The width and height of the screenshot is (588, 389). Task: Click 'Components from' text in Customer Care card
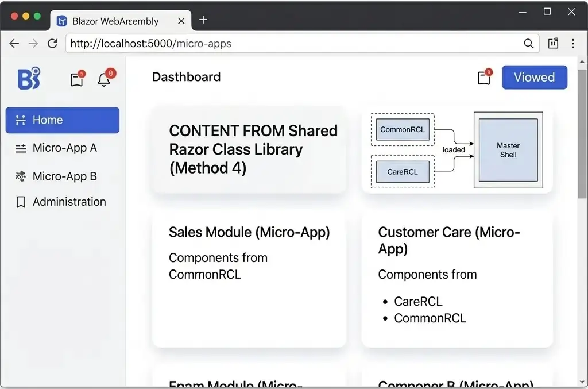tap(427, 275)
